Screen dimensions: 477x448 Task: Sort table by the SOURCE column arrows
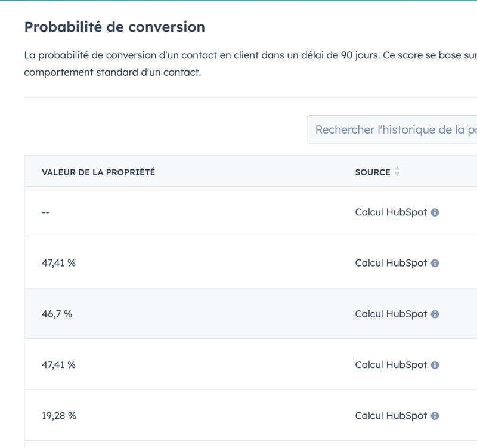[x=397, y=171]
